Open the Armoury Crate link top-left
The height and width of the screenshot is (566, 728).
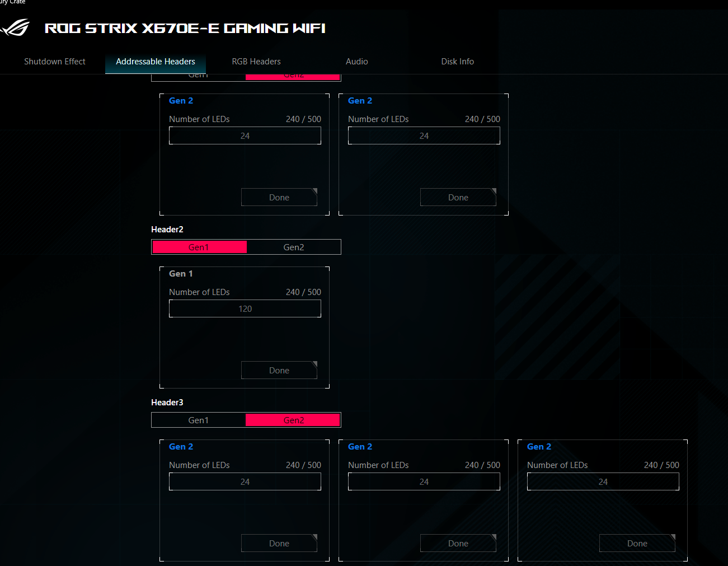[11, 2]
